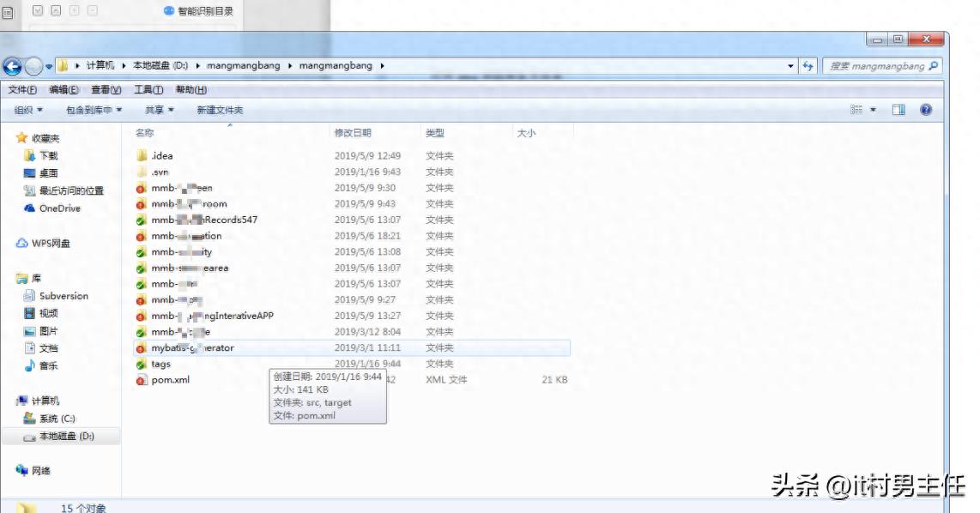Click the first mangmangbang breadcrumb segment

click(x=244, y=65)
